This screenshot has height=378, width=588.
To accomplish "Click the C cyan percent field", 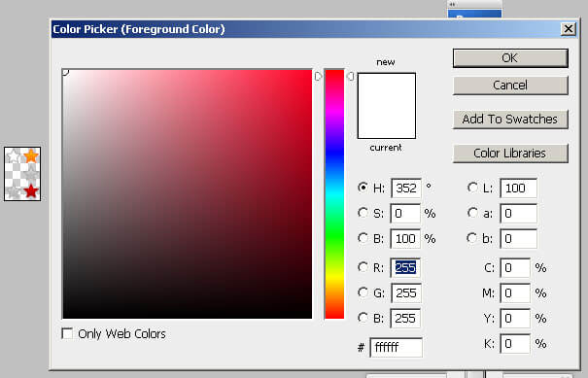I will pyautogui.click(x=515, y=268).
